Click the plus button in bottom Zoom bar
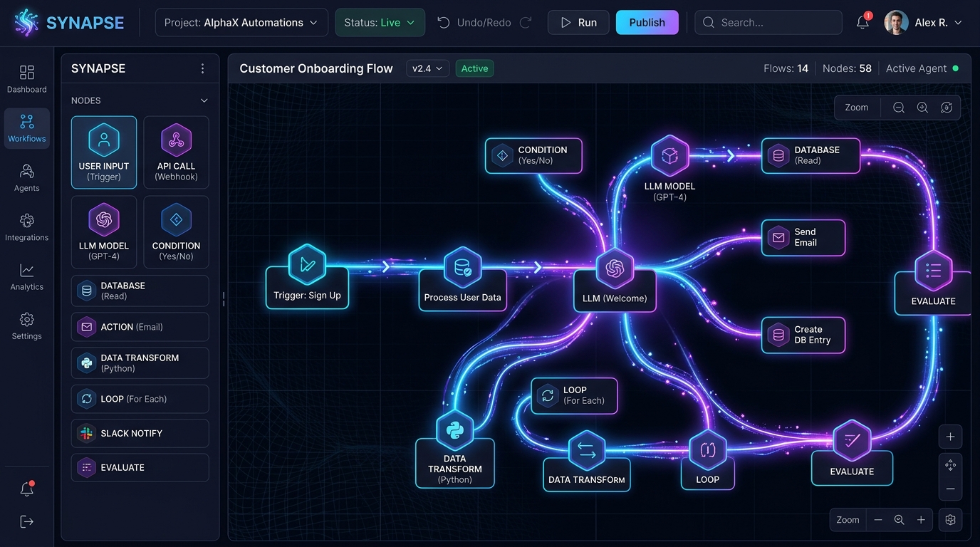Viewport: 980px width, 547px height. pos(921,520)
